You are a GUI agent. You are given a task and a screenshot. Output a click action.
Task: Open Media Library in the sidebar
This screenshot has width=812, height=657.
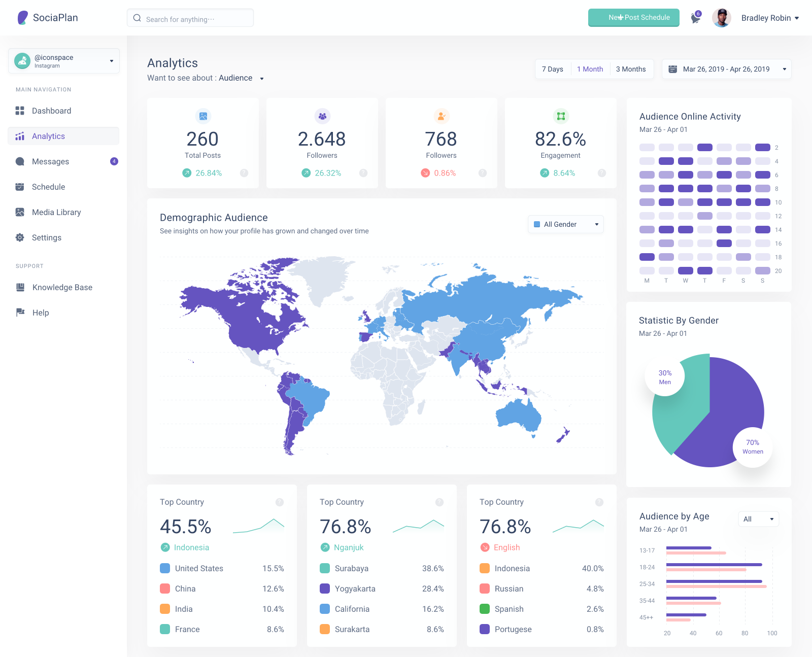pos(63,212)
